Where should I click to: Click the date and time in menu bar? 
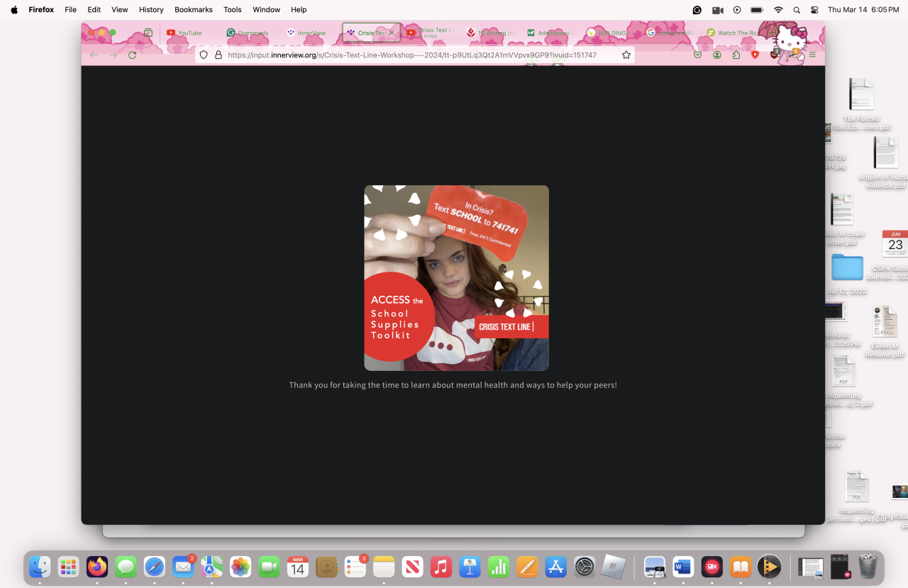tap(863, 10)
